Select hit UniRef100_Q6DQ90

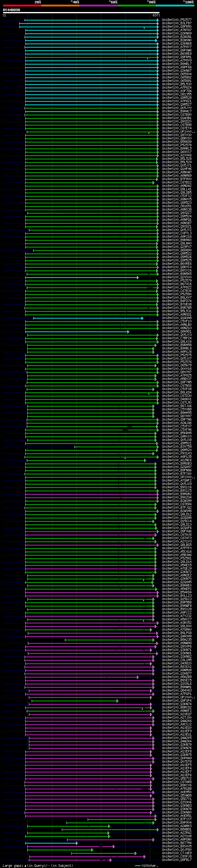click(x=177, y=250)
